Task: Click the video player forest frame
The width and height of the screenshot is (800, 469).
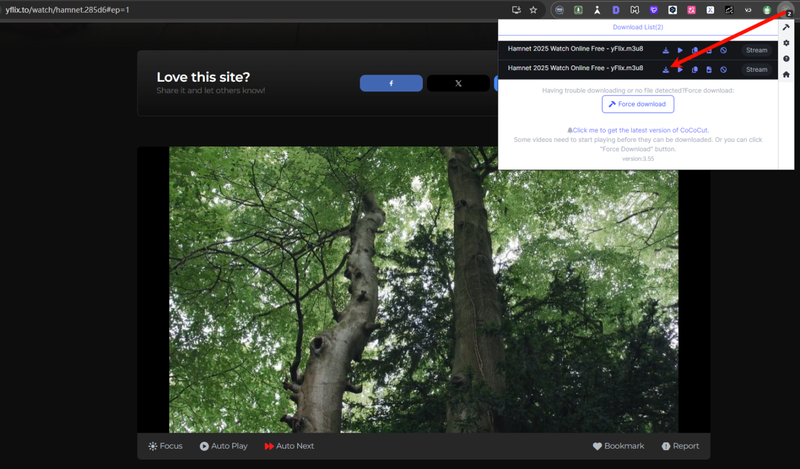Action: point(423,289)
